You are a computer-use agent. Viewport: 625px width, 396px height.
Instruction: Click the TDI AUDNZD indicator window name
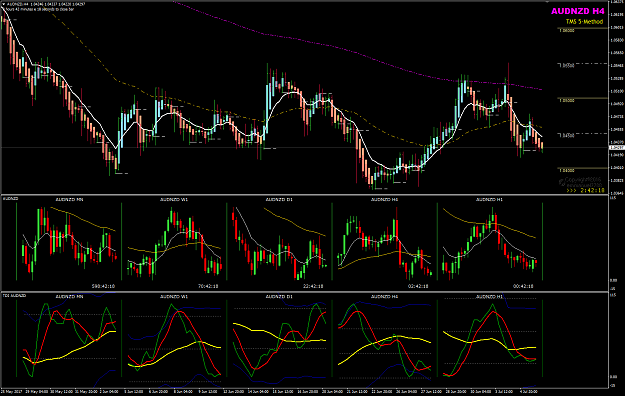pos(14,296)
